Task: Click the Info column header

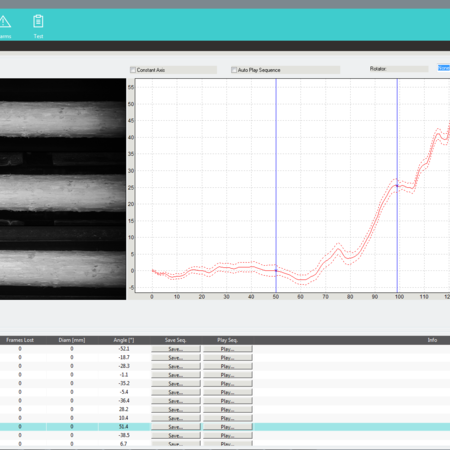Action: coord(432,340)
